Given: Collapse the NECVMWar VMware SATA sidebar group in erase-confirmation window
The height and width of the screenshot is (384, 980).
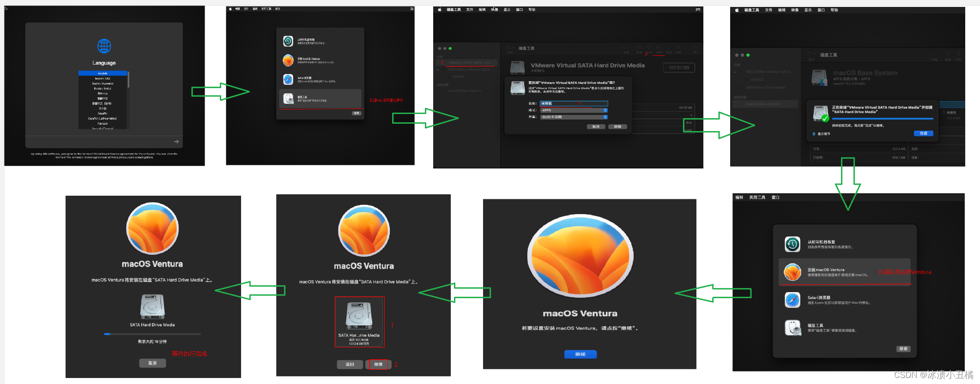Looking at the screenshot, I should (x=438, y=70).
